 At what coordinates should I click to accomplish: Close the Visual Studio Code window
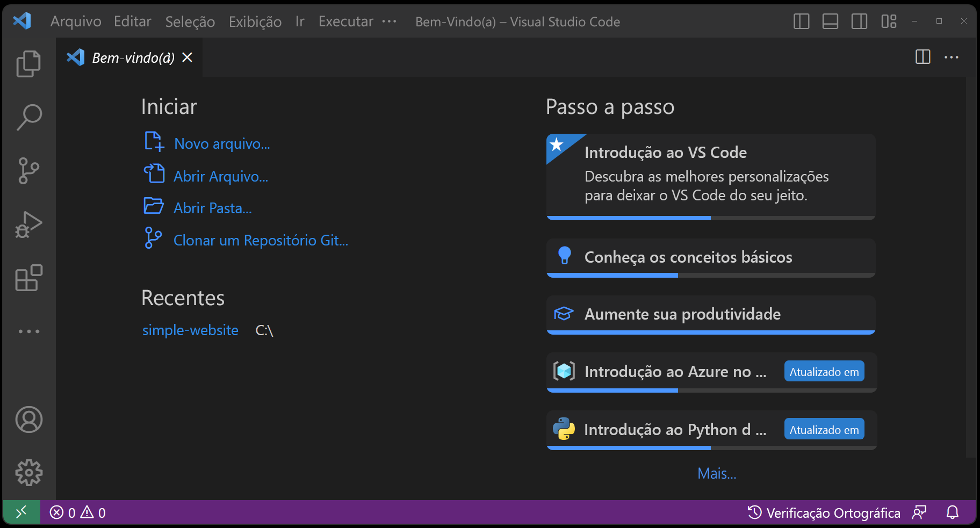pos(963,21)
